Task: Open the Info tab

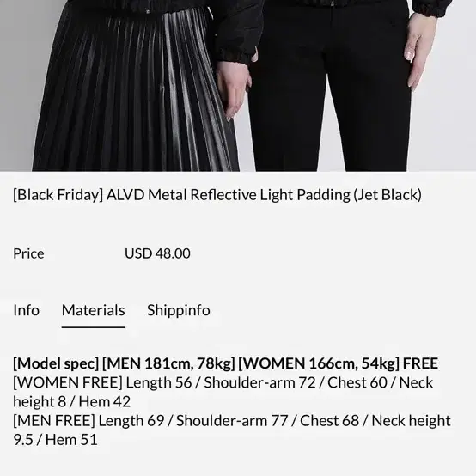Action: (26, 310)
